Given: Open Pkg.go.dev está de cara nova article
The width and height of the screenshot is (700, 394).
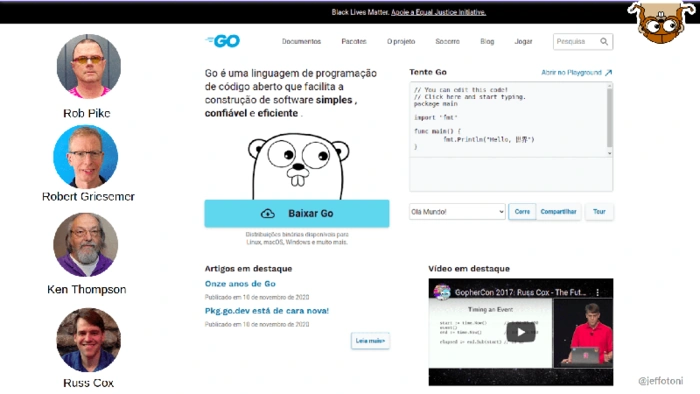Looking at the screenshot, I should (x=267, y=311).
